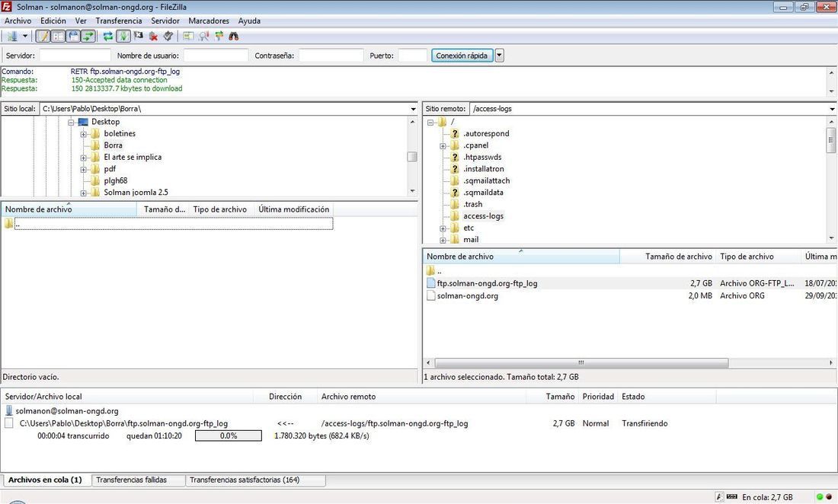Open directory listing filters dialog icon

(189, 37)
